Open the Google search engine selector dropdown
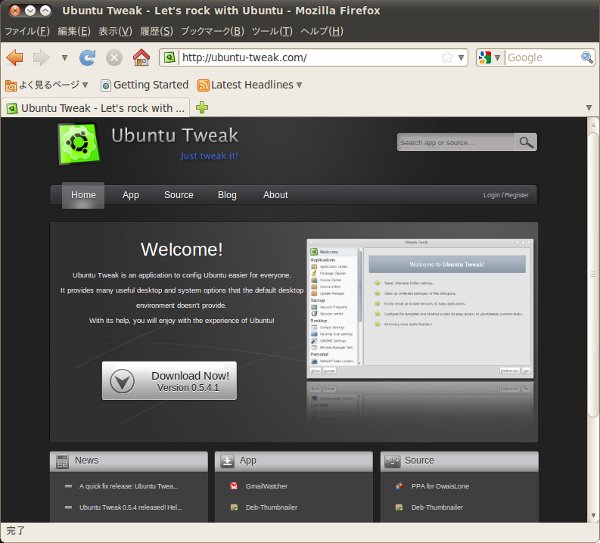Image resolution: width=600 pixels, height=543 pixels. pos(490,57)
